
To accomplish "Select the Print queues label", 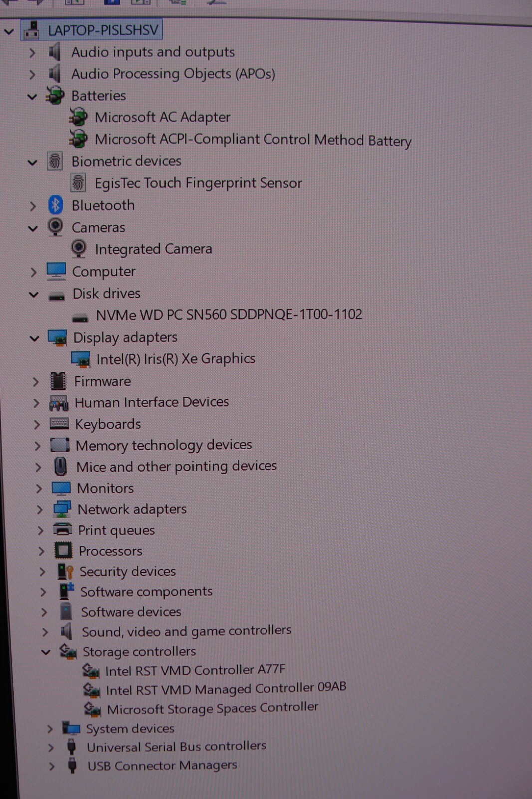I will [116, 530].
